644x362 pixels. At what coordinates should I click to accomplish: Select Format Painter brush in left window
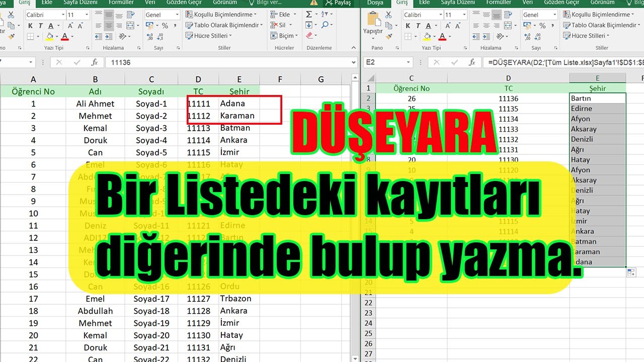12,36
